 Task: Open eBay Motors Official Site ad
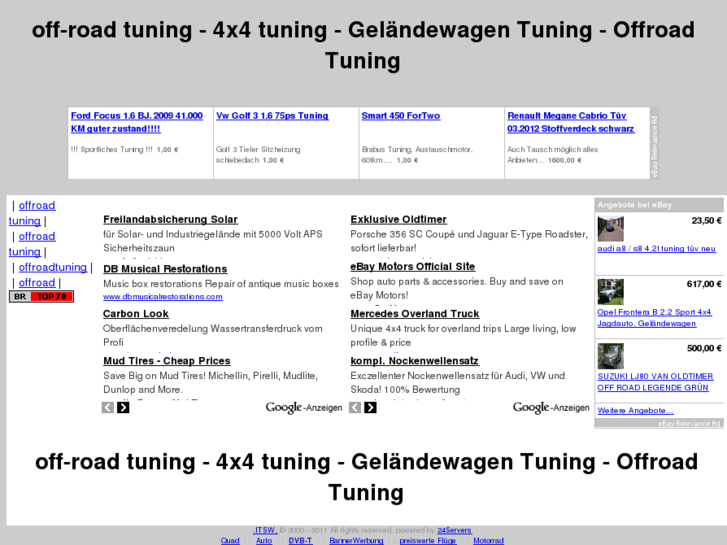pos(413,267)
